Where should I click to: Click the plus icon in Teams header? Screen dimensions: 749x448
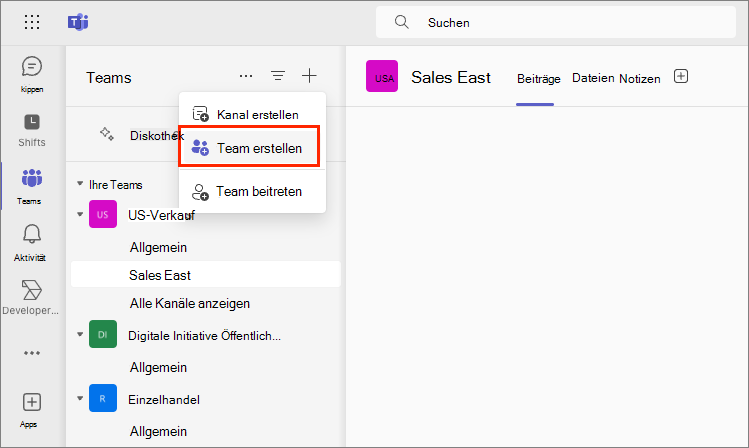310,75
